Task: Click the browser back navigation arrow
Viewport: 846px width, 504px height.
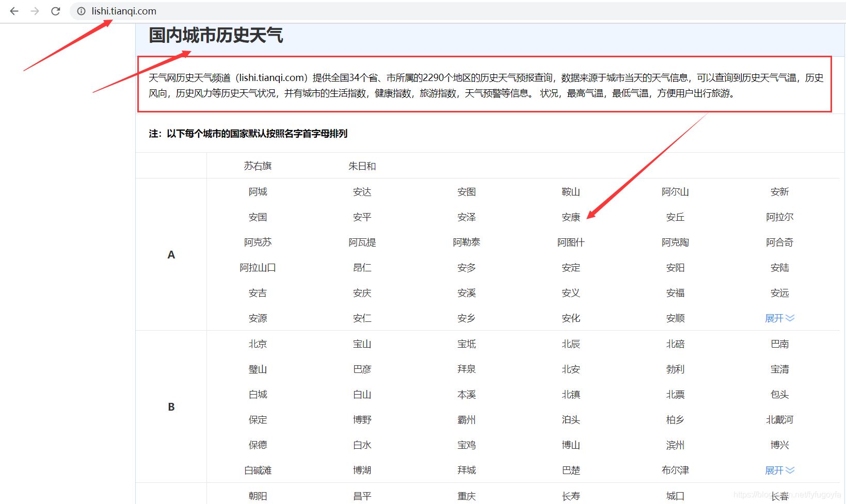Action: pyautogui.click(x=13, y=11)
